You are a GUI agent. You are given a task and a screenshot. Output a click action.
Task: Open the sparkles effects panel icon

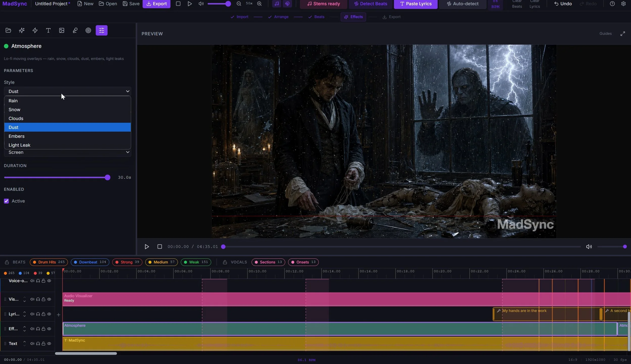tap(22, 31)
